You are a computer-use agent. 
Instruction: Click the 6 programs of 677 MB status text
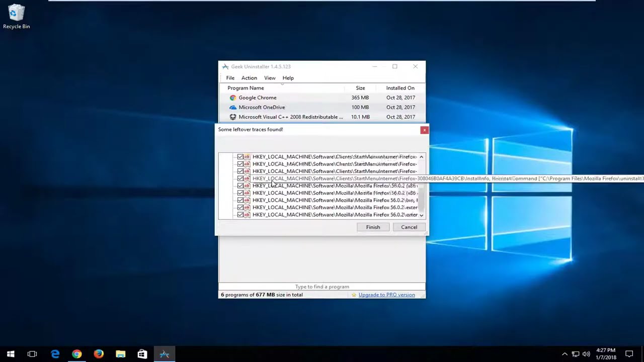point(262,295)
